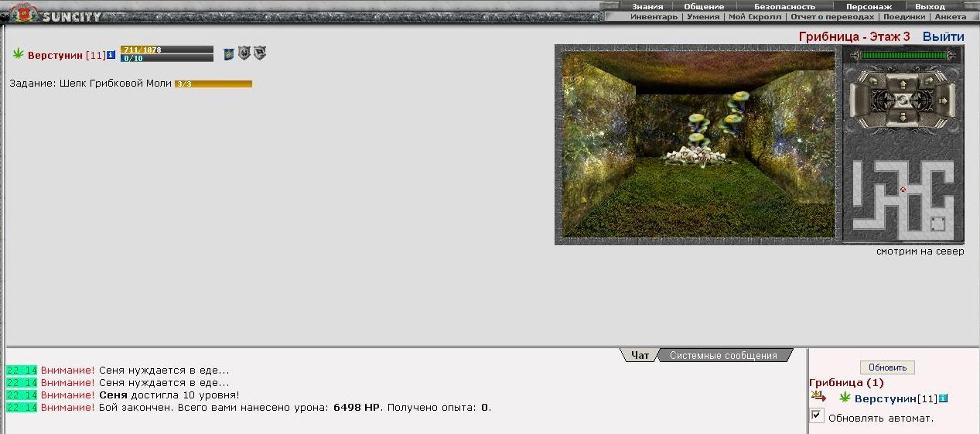Click the blue banner badge icon
Screen dimensions: 980x434
(228, 54)
